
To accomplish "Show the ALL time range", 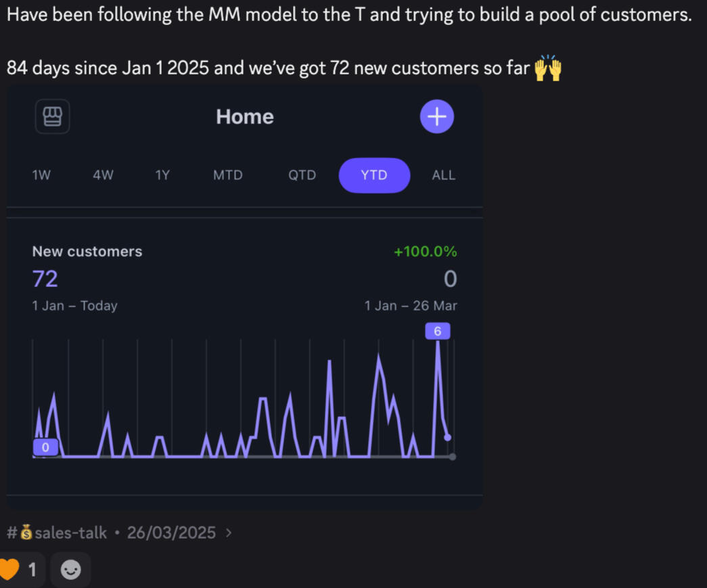I will 443,175.
